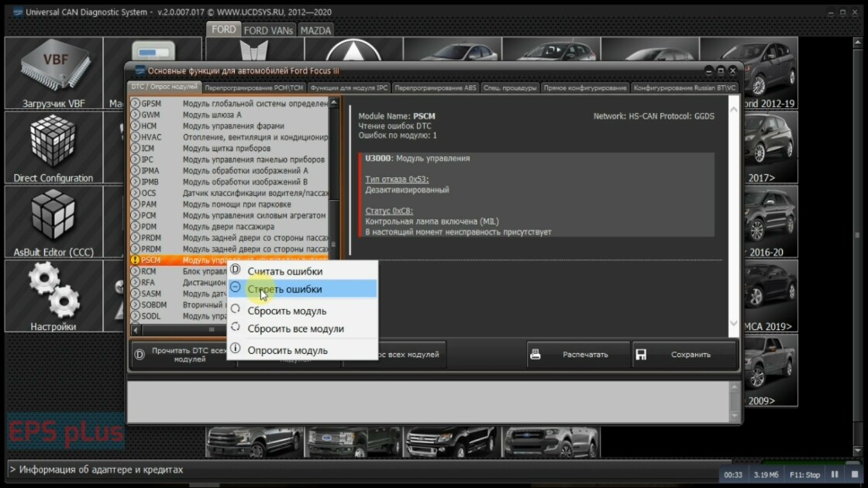
Task: Select the MCA 2019> car thumbnail
Action: click(770, 296)
